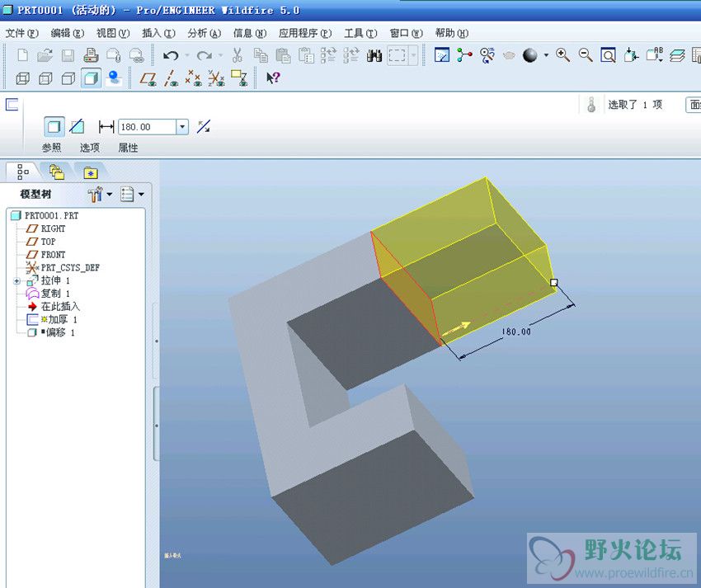
Task: Open the Find binoculars tool
Action: click(374, 55)
